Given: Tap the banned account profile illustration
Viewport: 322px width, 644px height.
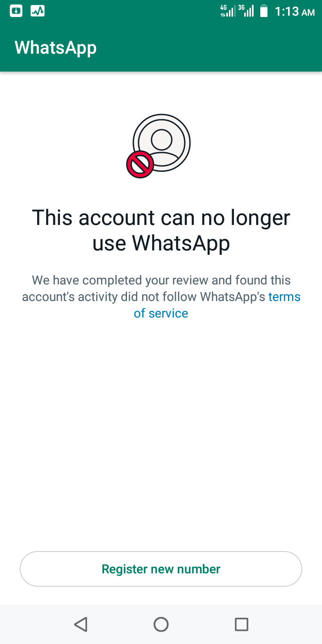Looking at the screenshot, I should [x=159, y=146].
